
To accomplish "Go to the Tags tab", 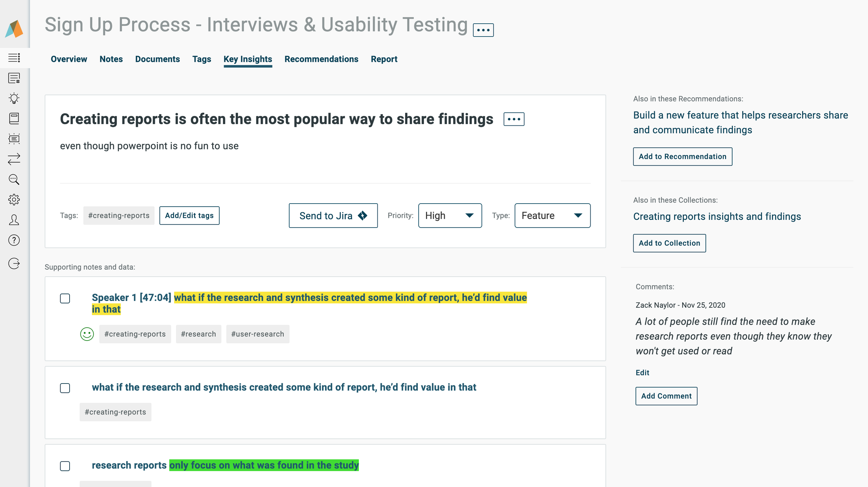I will coord(201,59).
